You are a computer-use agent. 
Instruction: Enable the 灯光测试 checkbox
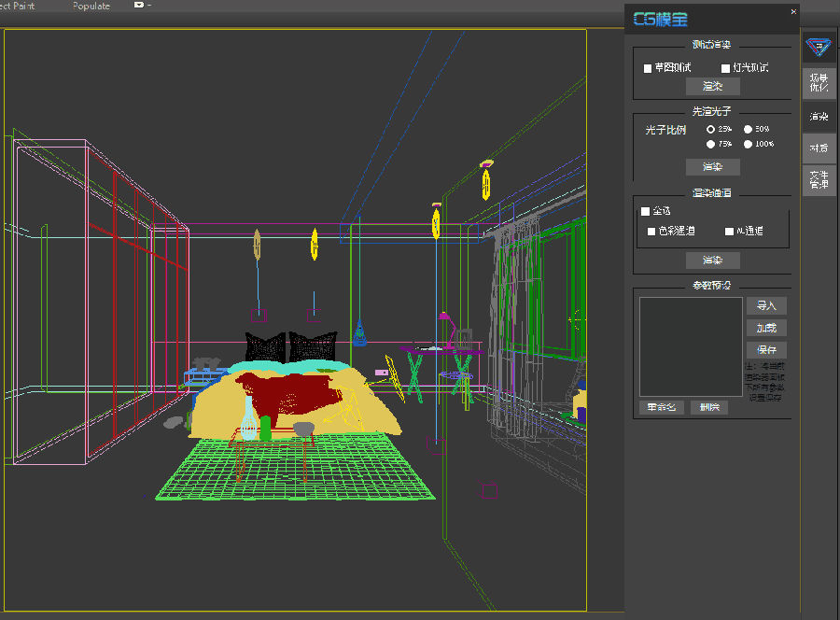(x=725, y=68)
